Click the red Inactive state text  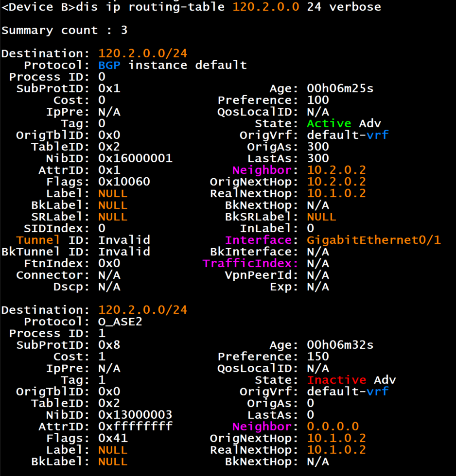[x=336, y=380]
